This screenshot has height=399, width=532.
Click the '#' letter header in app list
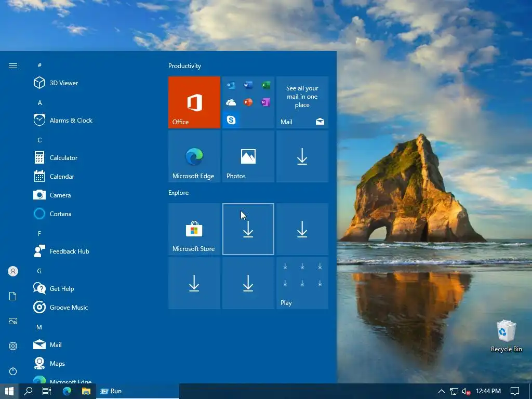39,65
